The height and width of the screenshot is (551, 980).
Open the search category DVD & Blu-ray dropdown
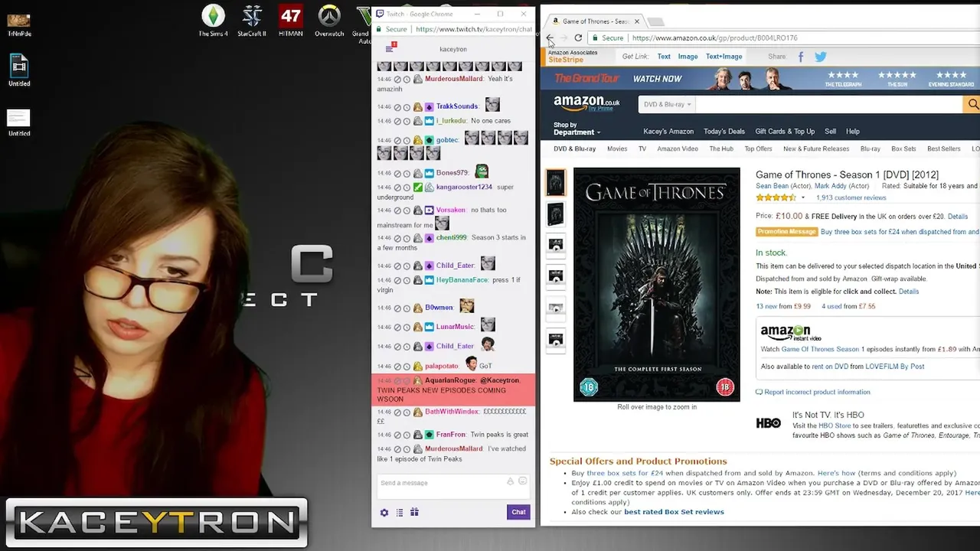tap(667, 104)
